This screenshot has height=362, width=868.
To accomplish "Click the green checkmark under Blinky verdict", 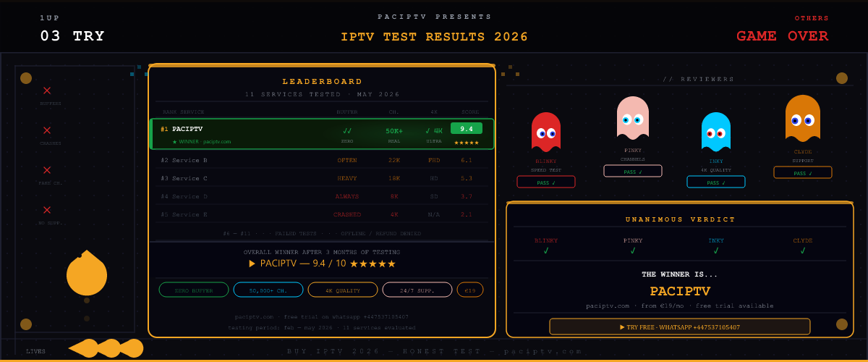I will click(x=546, y=251).
